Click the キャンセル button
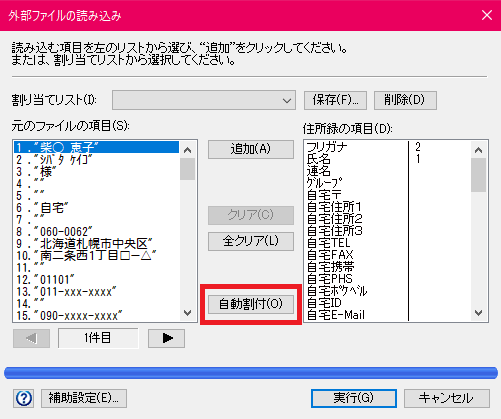The image size is (501, 419). 447,398
